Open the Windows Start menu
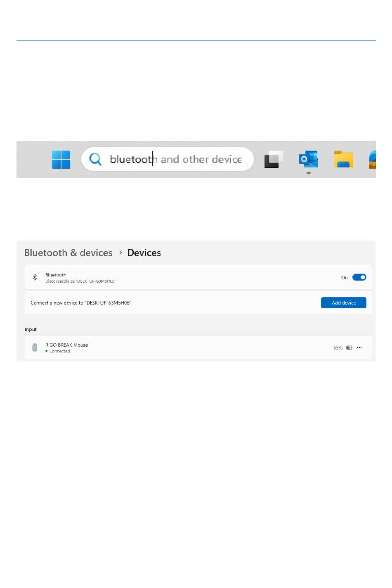The image size is (392, 588). coord(61,159)
